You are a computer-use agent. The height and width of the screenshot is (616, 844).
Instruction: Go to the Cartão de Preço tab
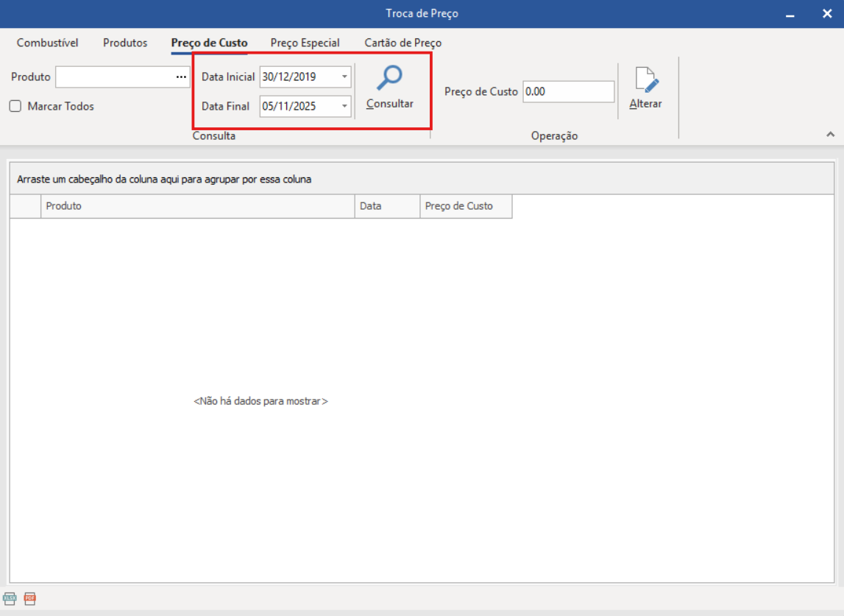[403, 43]
